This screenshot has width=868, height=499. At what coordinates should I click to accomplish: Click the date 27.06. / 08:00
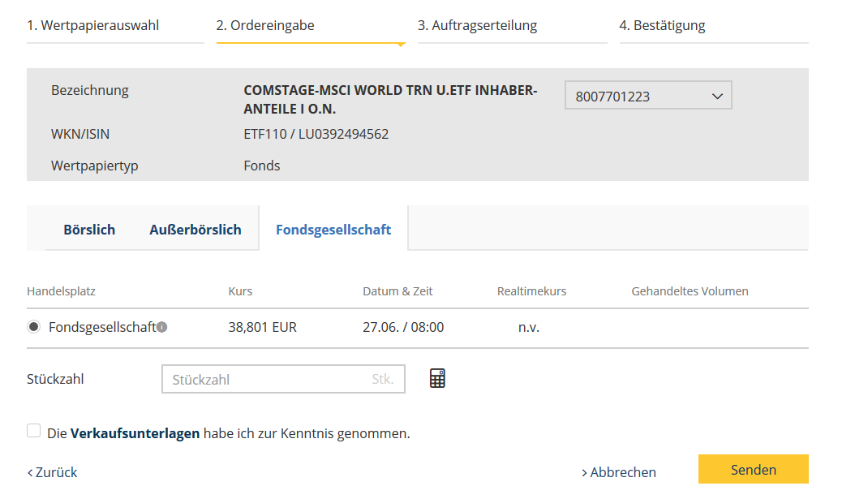pyautogui.click(x=403, y=327)
